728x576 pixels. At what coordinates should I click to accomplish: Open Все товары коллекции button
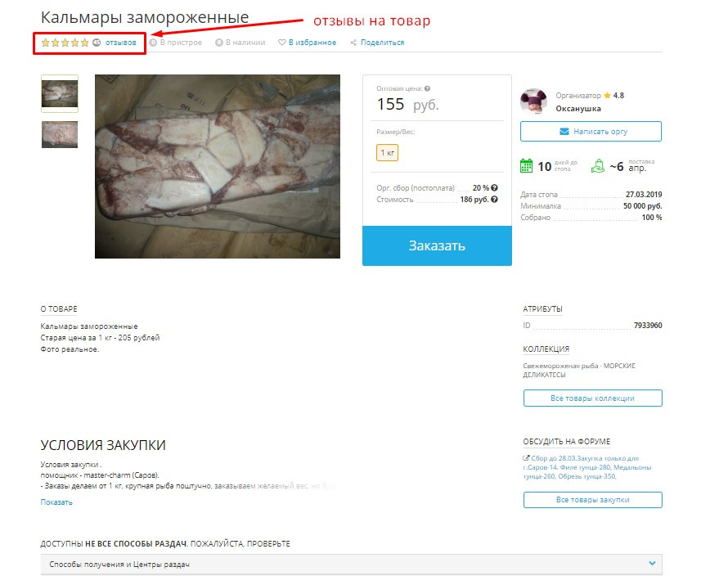pyautogui.click(x=592, y=398)
